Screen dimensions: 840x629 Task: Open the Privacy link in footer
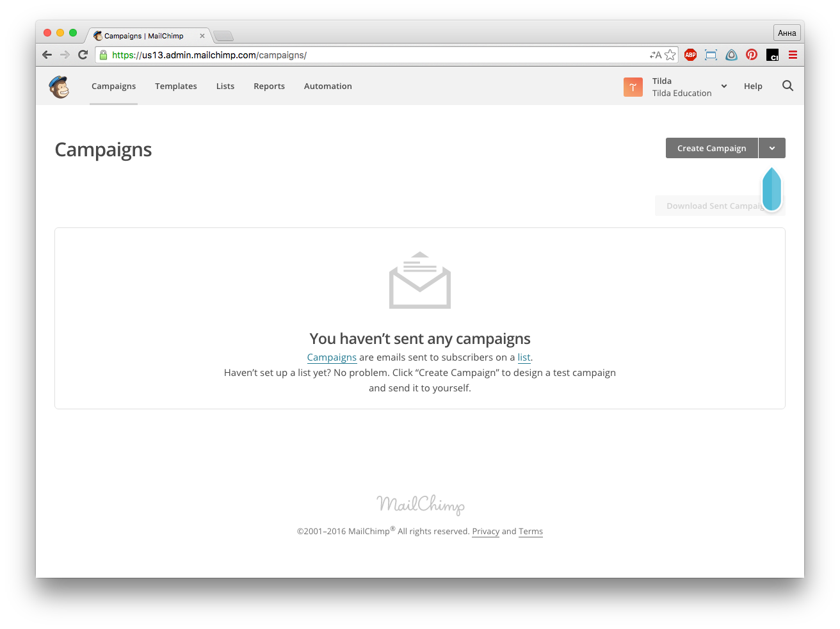coord(485,532)
